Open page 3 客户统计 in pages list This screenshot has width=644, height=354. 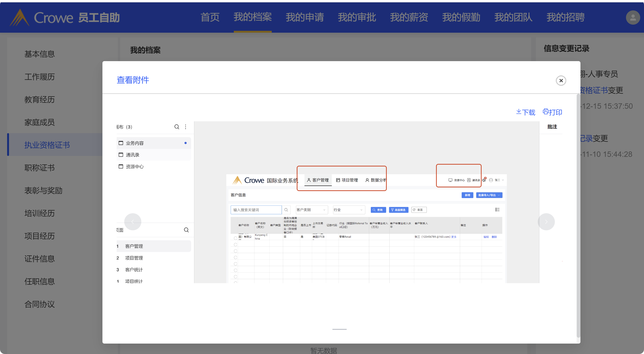pos(134,270)
